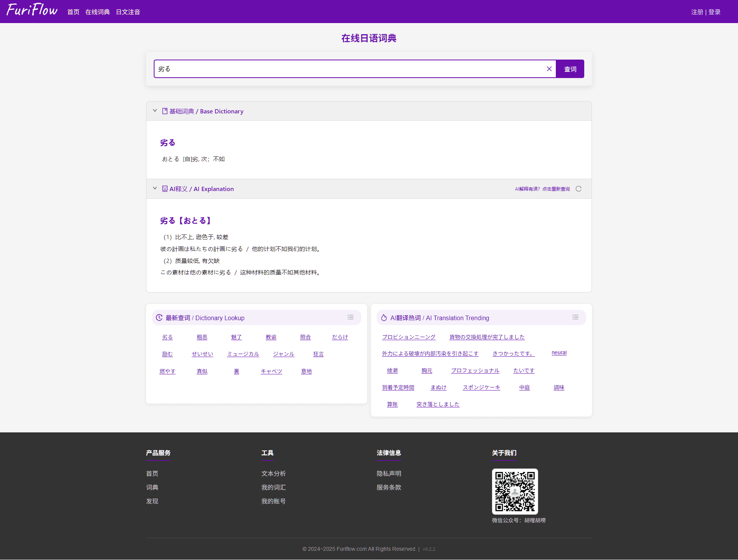Click the list icon in AI Translation Trending panel
The image size is (738, 560).
pos(575,317)
